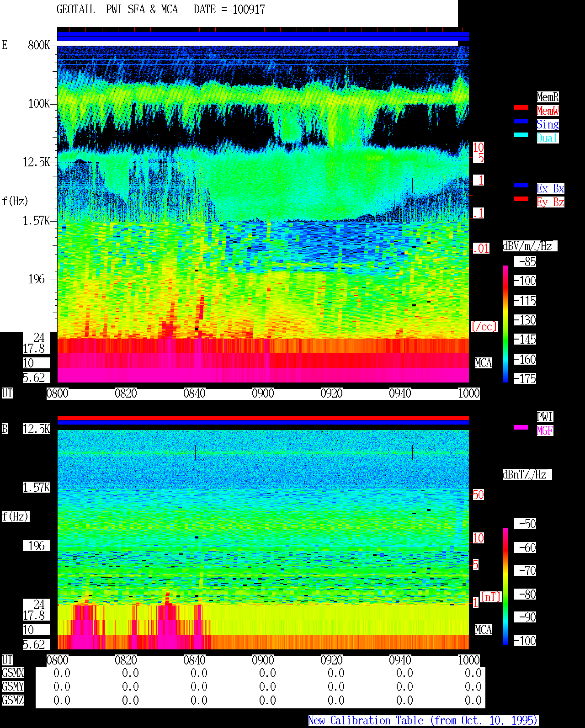Viewport: 585px width, 728px height.
Task: Select the -50 color scale value
Action: (x=525, y=524)
